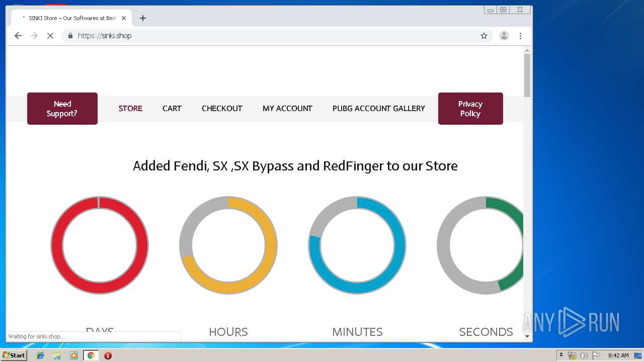644x362 pixels.
Task: Stop loading the sinki.shop page
Action: point(50,36)
